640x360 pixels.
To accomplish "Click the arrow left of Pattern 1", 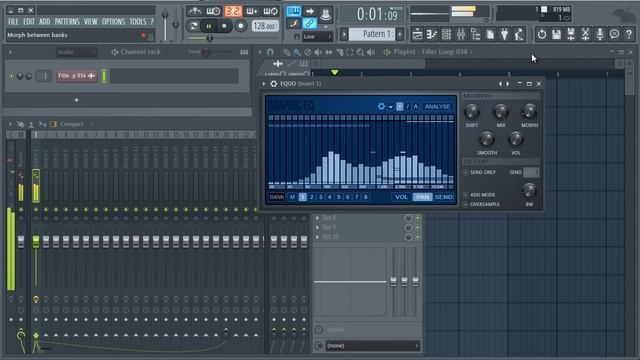I will pos(344,34).
